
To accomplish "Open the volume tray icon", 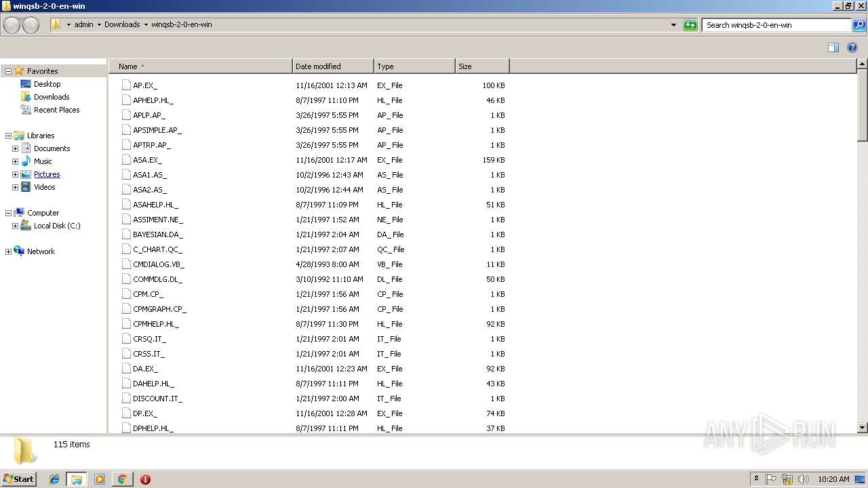I will 804,479.
